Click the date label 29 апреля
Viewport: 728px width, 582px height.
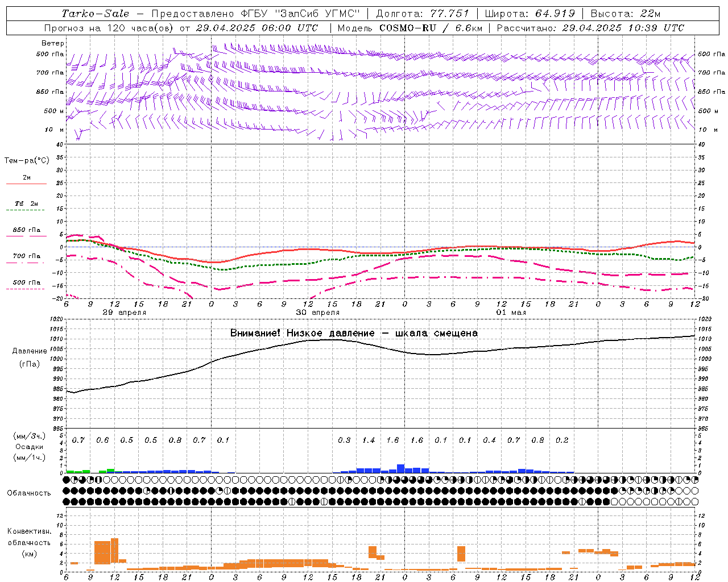125,313
